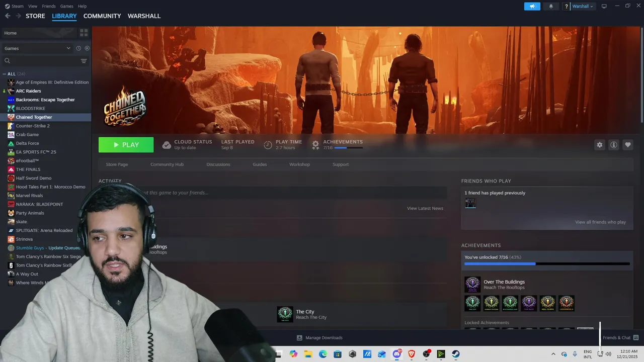Open the Chained Together settings gear
This screenshot has height=362, width=644.
click(x=599, y=145)
